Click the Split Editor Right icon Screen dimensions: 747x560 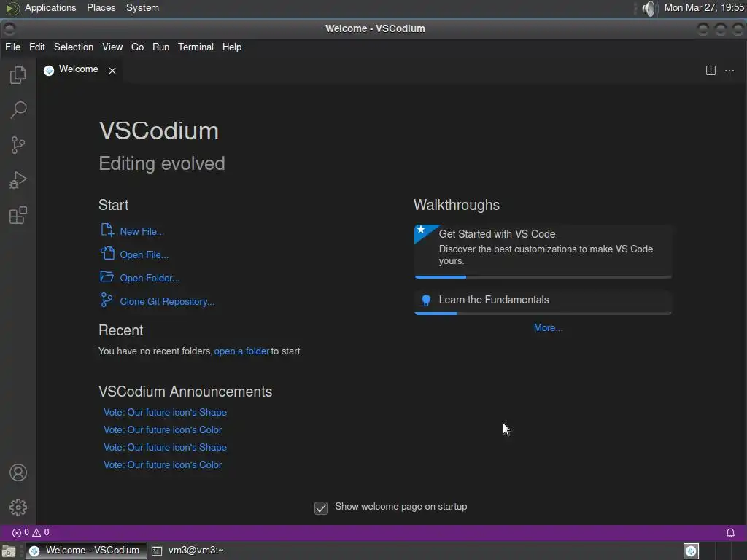[711, 71]
